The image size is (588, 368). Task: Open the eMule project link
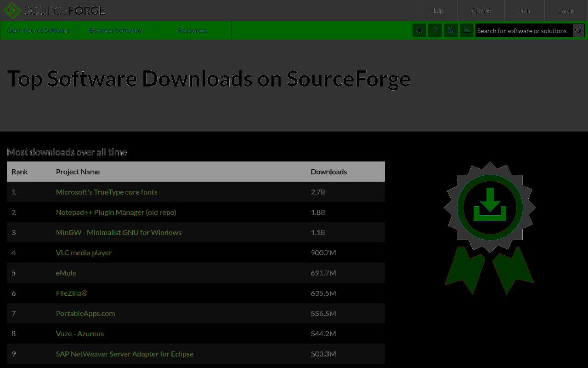66,273
